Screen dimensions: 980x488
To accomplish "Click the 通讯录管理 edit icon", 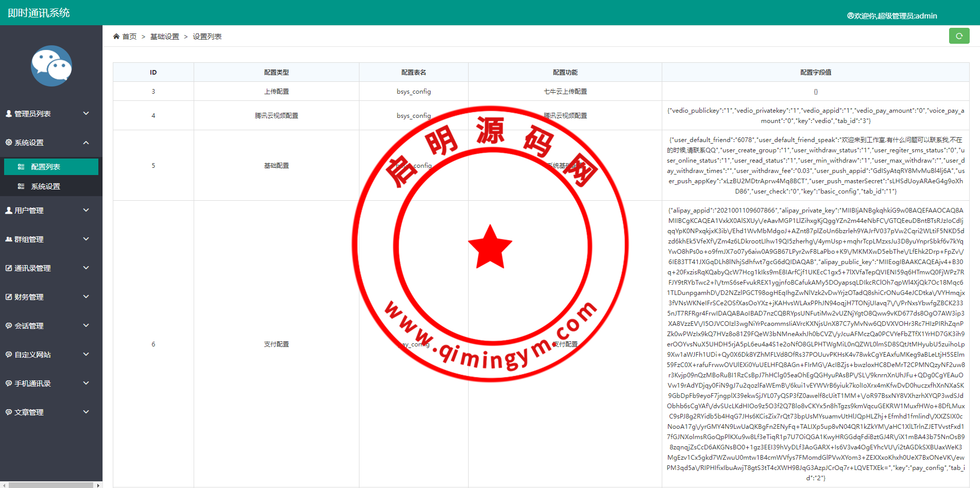I will pyautogui.click(x=9, y=268).
